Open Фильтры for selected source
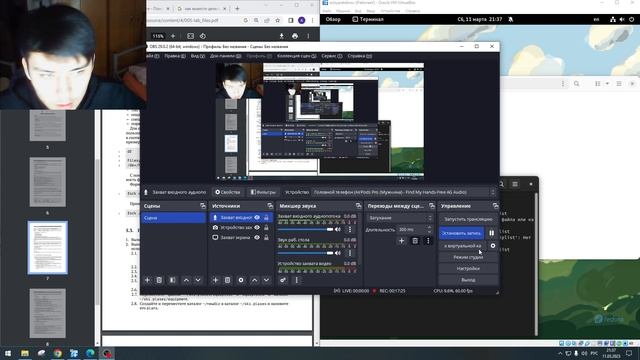Viewport: 640px width, 360px height. coord(263,192)
